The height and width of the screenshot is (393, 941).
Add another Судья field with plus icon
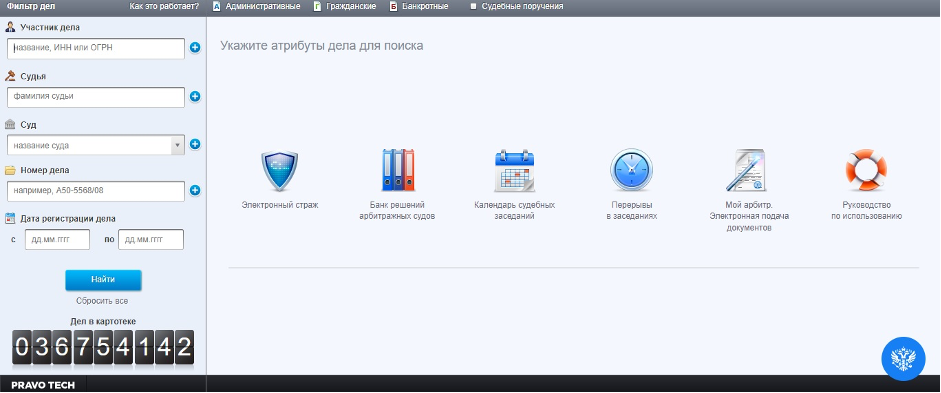195,97
